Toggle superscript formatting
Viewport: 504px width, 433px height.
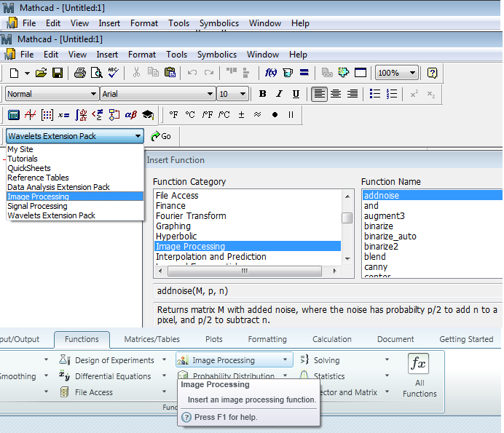414,94
